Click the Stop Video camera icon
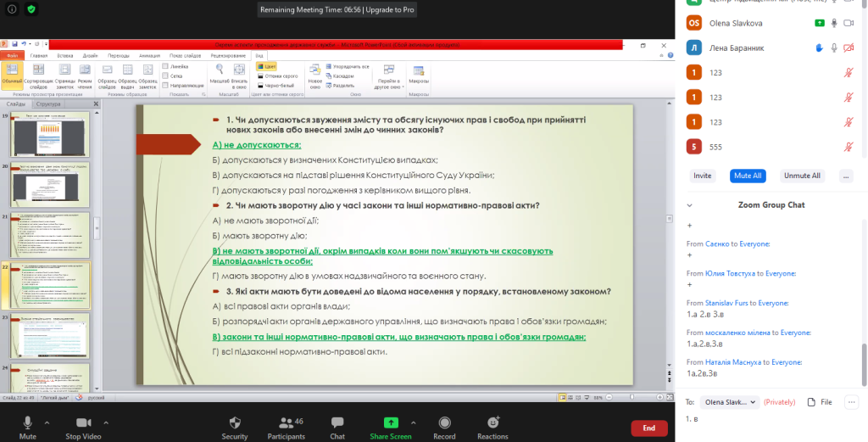Image resolution: width=868 pixels, height=442 pixels. pos(83,422)
